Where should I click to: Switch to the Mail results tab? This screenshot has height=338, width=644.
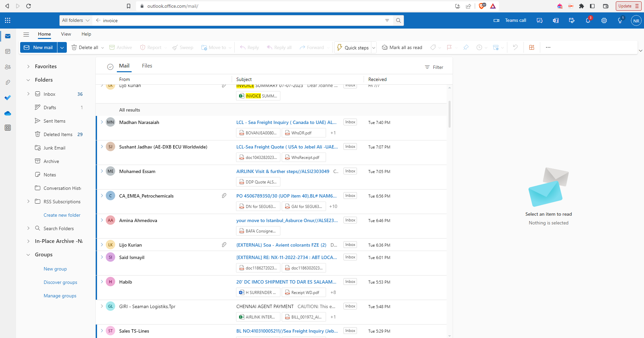pyautogui.click(x=124, y=66)
